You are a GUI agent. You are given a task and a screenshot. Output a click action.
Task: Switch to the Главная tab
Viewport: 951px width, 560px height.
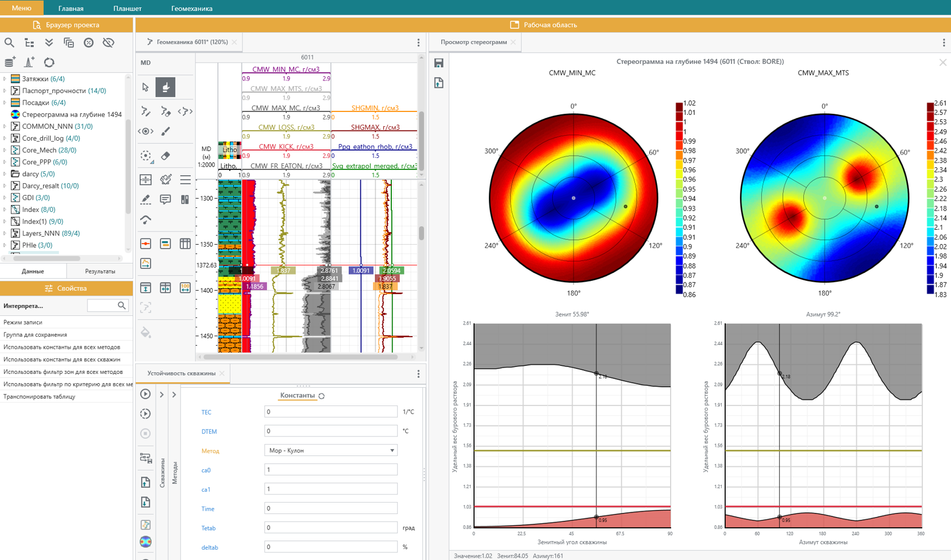pos(71,9)
